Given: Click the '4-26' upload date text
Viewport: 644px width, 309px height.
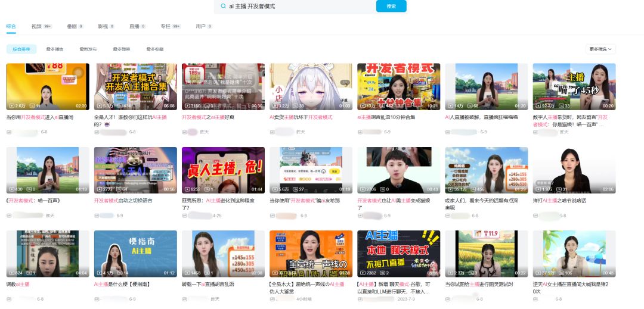Looking at the screenshot, I should click(x=217, y=216).
